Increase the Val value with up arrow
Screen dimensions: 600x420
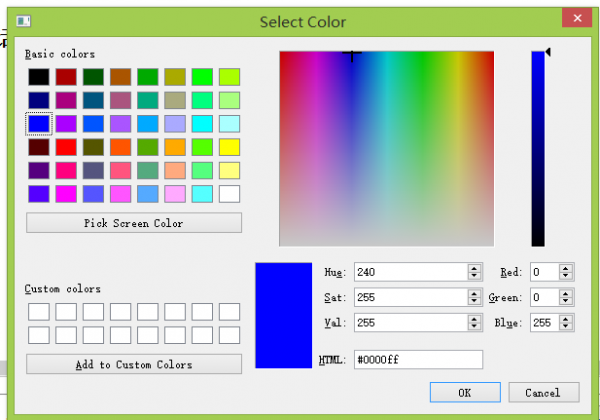[x=474, y=319]
